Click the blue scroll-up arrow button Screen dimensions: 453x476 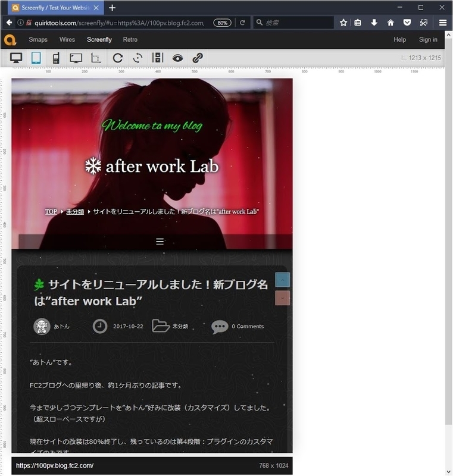coord(282,280)
